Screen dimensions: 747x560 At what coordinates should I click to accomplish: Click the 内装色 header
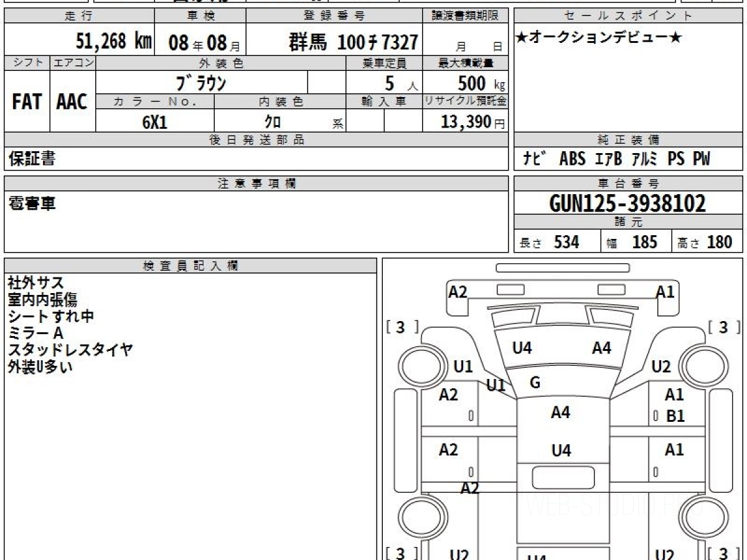(280, 102)
